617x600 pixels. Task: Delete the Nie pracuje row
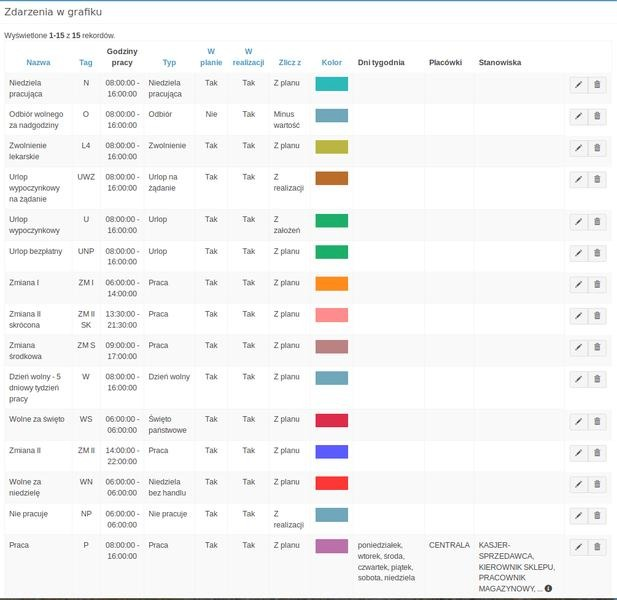(597, 516)
